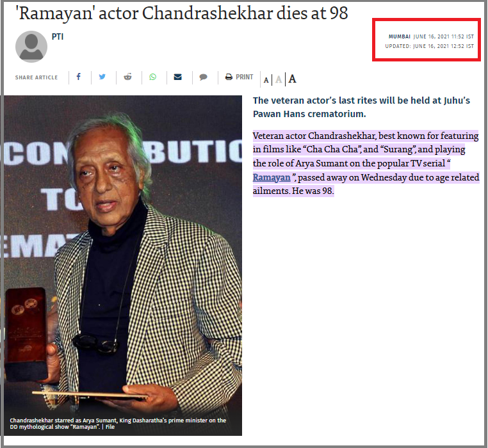Click the UPDATED June 16 timestamp
Screen dimensions: 488x448
(x=430, y=46)
